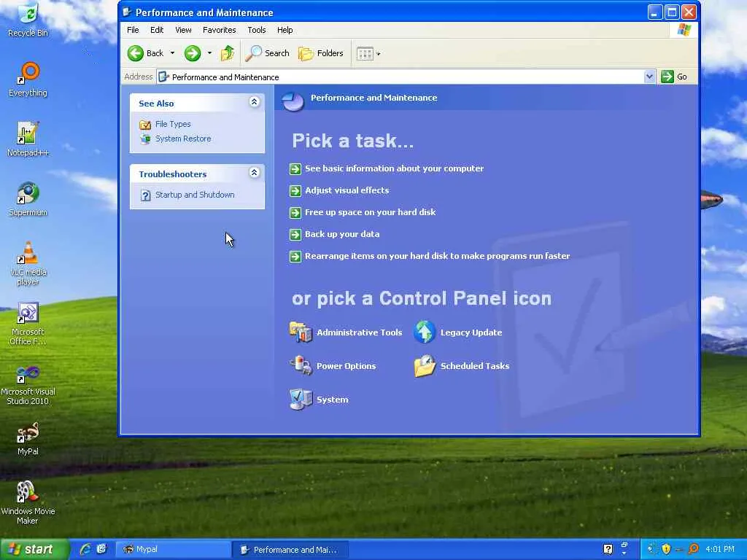The image size is (747, 560).
Task: Click the arrow icon beside Adjust visual effects
Action: click(295, 191)
